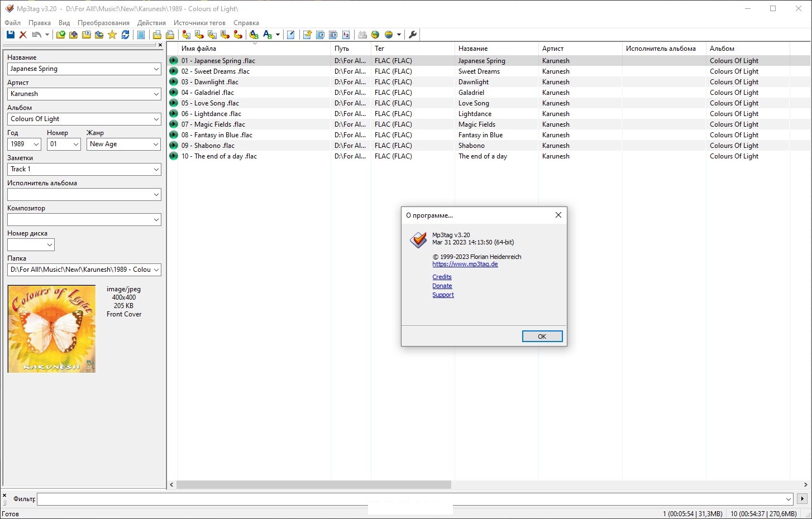Expand the Альбом combo box
This screenshot has width=812, height=519.
pyautogui.click(x=156, y=119)
